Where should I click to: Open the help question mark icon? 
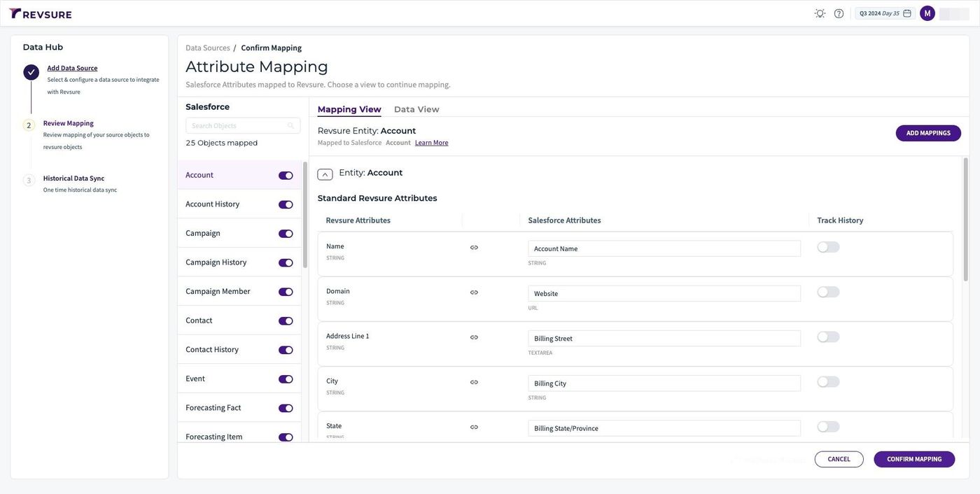[839, 13]
